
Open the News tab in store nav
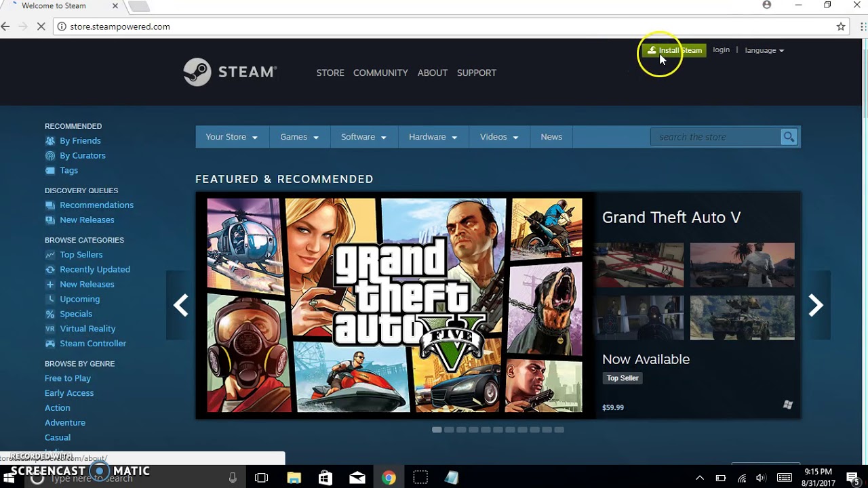pos(551,137)
